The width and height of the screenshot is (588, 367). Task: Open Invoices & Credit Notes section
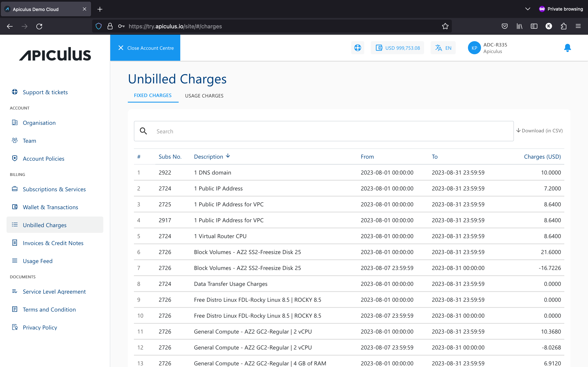click(x=53, y=243)
